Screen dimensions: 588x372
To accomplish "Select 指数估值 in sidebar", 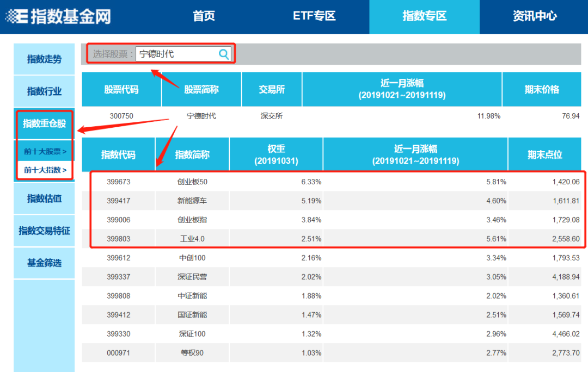I will (x=44, y=199).
